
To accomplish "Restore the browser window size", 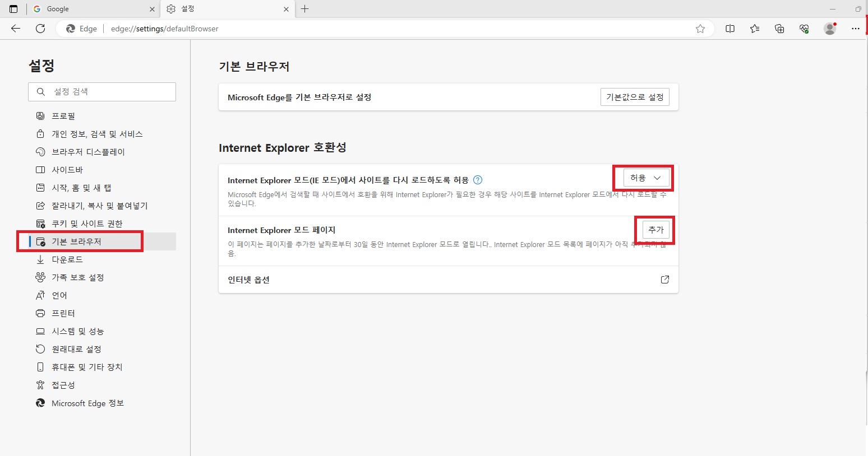I will tap(858, 9).
